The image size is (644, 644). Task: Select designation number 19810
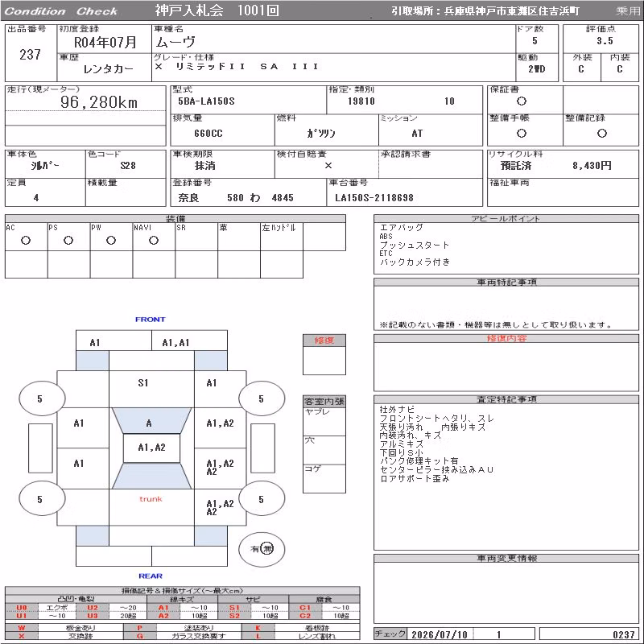pos(361,101)
